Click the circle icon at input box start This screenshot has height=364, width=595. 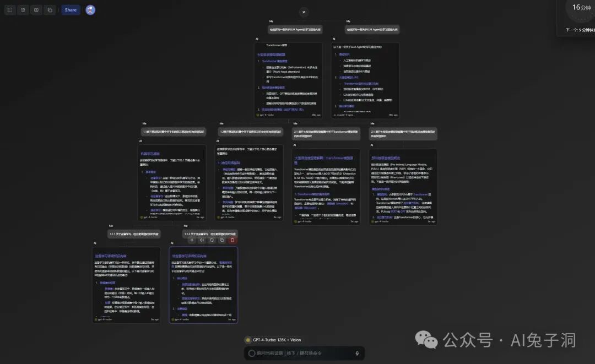(x=252, y=353)
